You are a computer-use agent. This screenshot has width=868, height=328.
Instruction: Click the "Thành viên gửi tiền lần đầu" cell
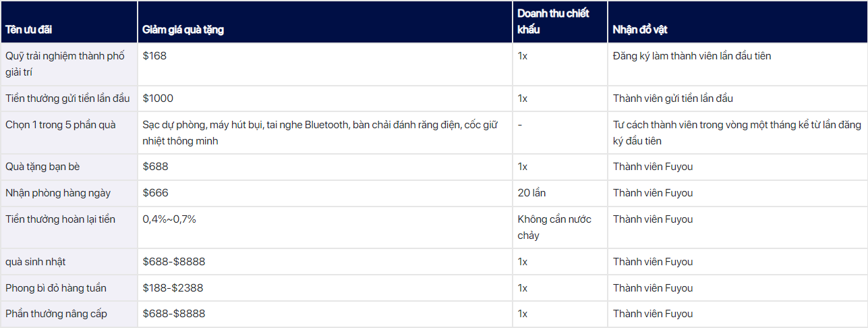coord(672,99)
